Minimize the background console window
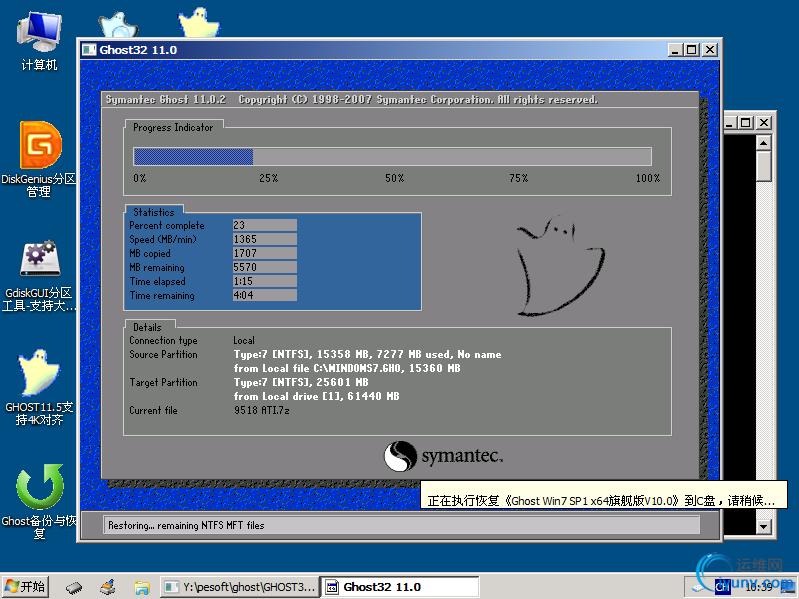 (730, 123)
